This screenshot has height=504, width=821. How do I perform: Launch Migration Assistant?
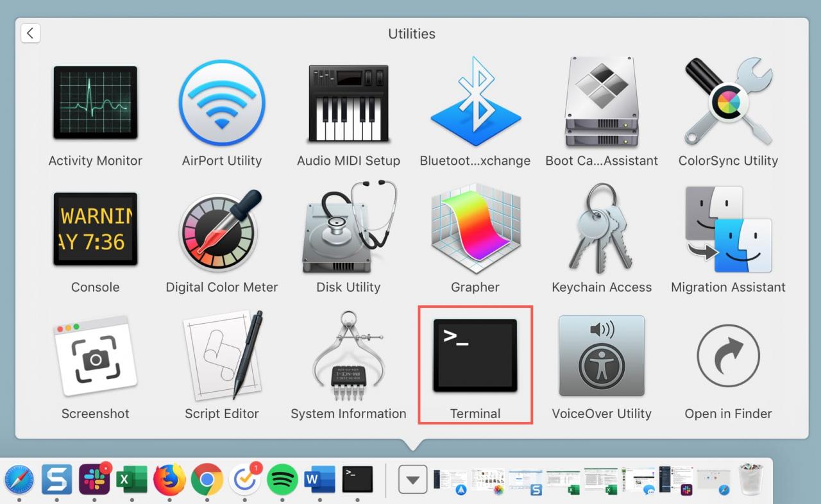pyautogui.click(x=728, y=229)
